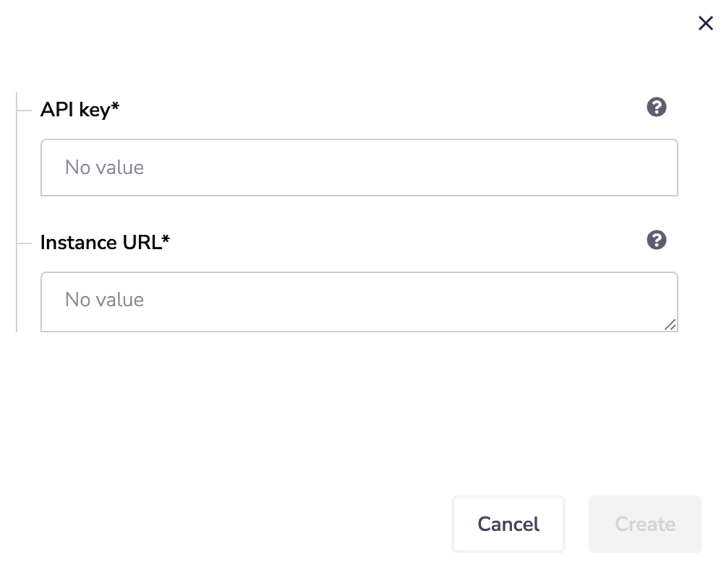Click the help icon beside API key
Screen dimensions: 728x570
point(656,108)
